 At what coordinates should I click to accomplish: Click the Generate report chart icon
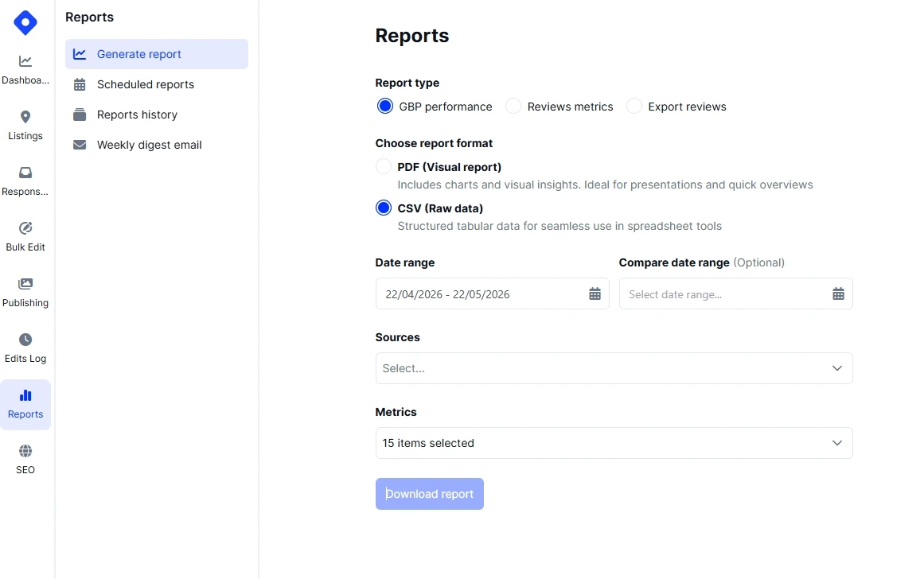pos(80,54)
